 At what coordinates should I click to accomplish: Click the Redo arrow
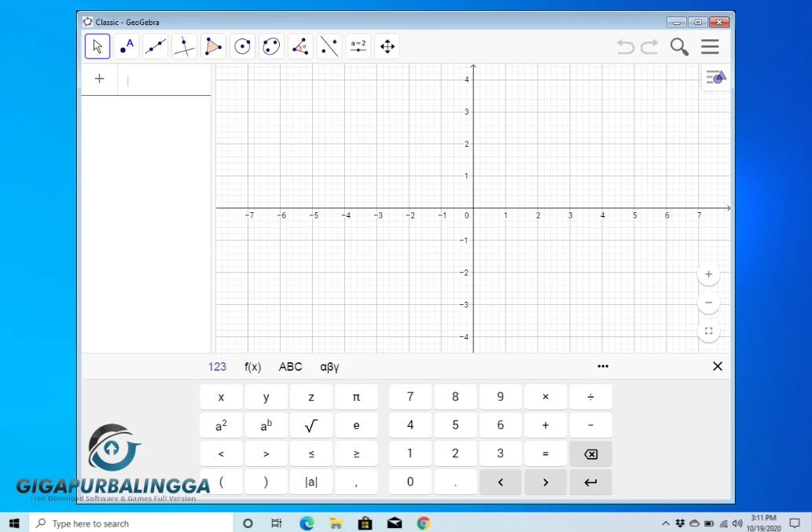click(649, 46)
